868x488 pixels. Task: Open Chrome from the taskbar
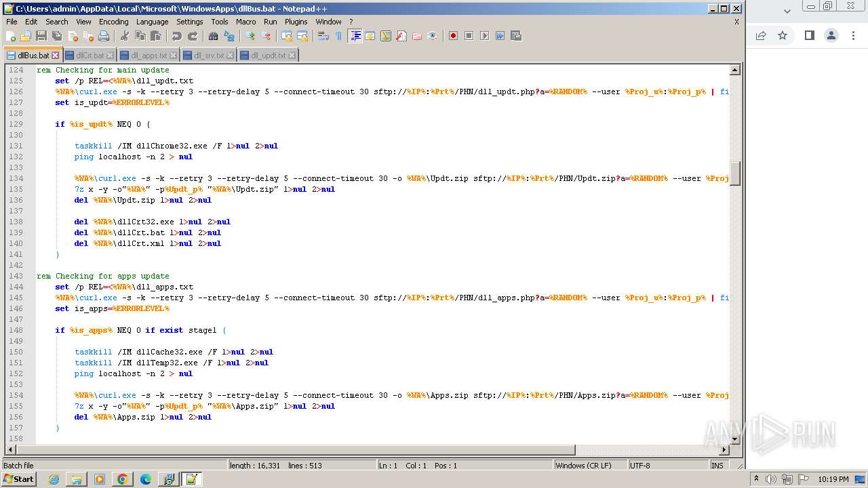click(x=123, y=479)
